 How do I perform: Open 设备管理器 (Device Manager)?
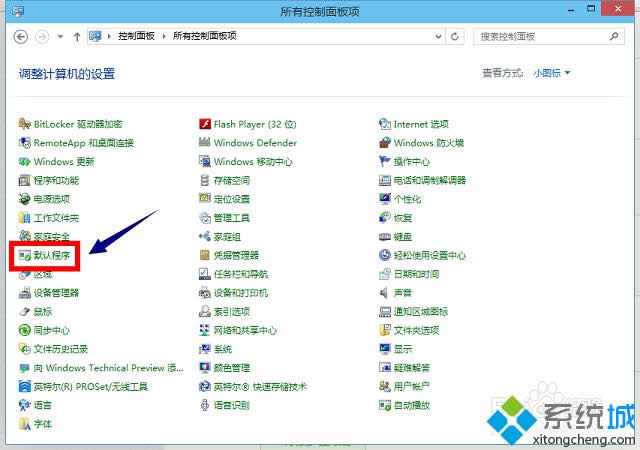click(56, 293)
